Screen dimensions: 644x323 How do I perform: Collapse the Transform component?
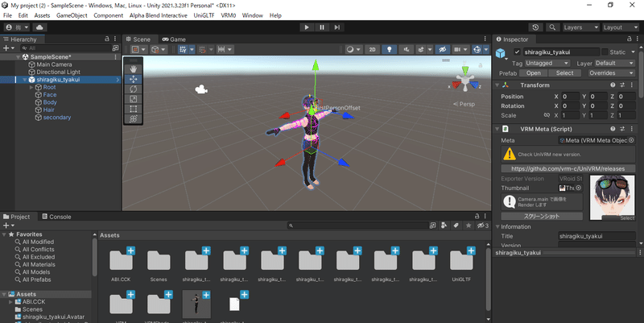(x=497, y=85)
